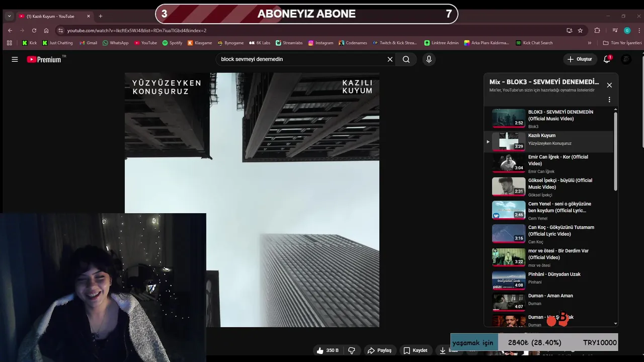
Task: Open the Codenames bookmark
Action: click(353, 43)
